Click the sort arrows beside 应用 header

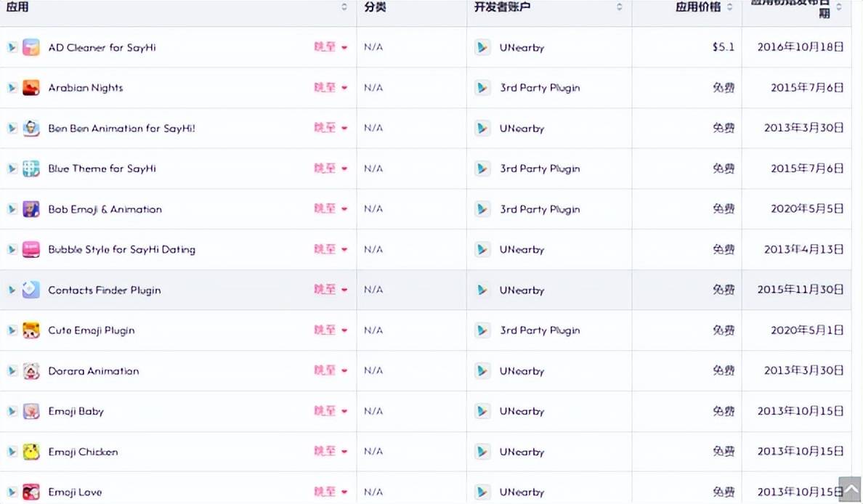point(344,7)
